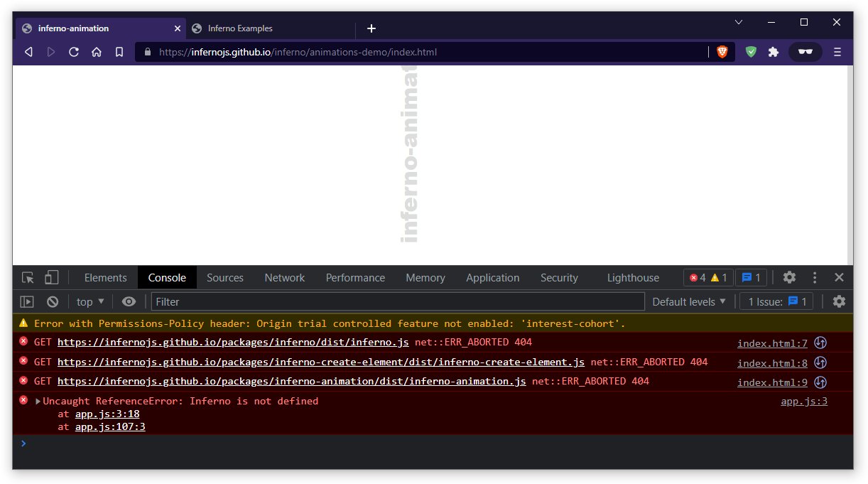Go back with the browser back arrow
The height and width of the screenshot is (484, 868).
click(28, 52)
